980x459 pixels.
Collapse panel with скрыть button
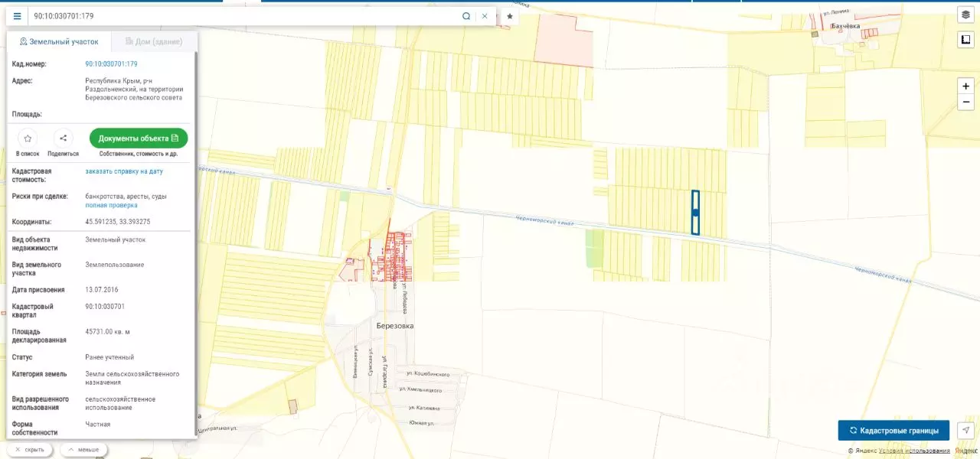30,449
